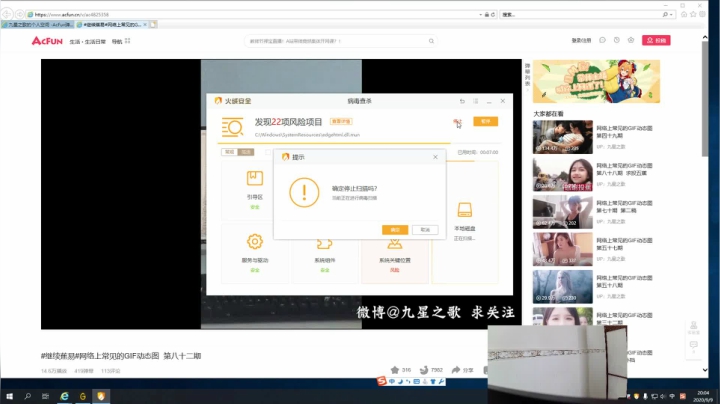Click the browser back arrow button
Image resolution: width=720 pixels, height=404 pixels.
coord(7,14)
